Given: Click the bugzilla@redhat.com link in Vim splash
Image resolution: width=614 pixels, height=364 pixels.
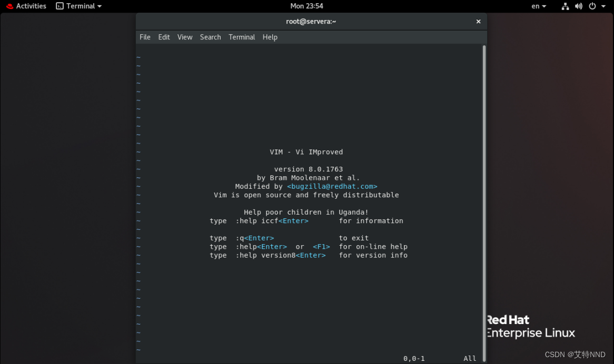Looking at the screenshot, I should point(332,186).
